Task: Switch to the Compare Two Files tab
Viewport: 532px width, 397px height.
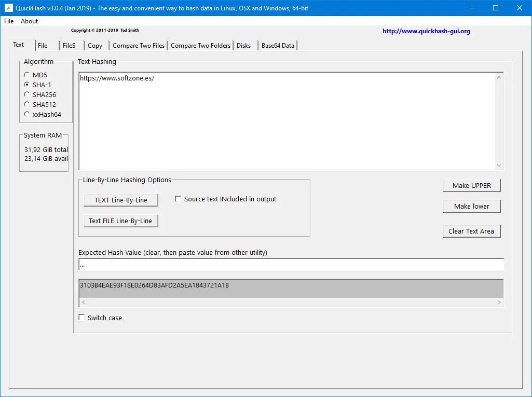Action: click(x=139, y=46)
